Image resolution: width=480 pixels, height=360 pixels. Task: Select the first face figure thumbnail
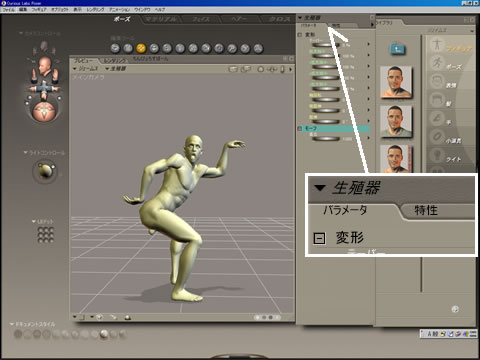coord(396,82)
